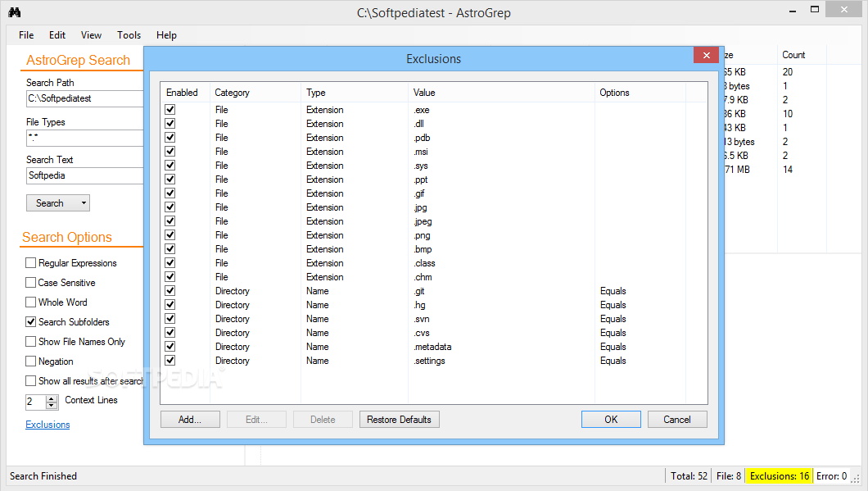Close the Exclusions dialog with red X
The width and height of the screenshot is (868, 491).
[x=706, y=55]
